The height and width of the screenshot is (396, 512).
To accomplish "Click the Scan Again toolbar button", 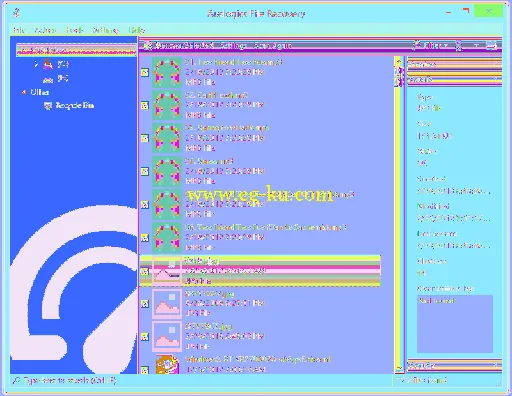I will (272, 45).
